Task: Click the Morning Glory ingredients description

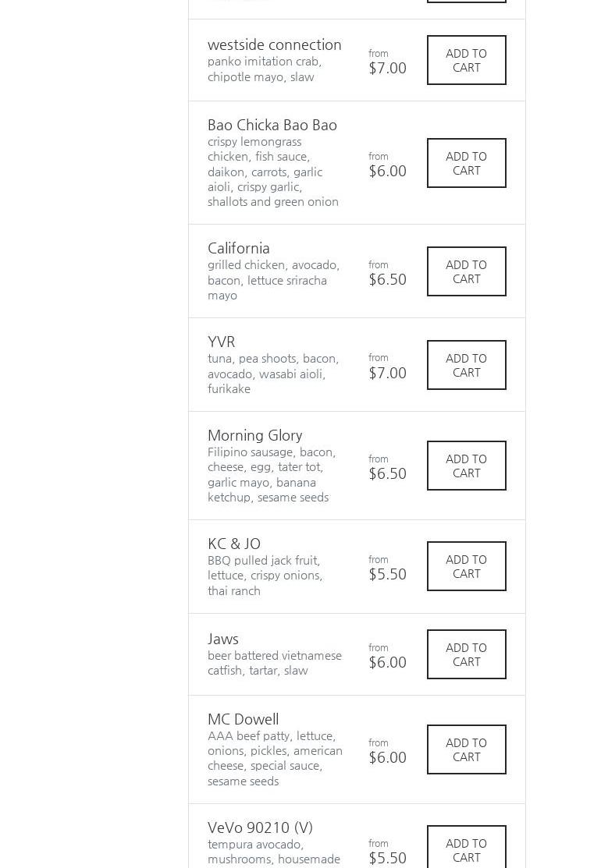Action: point(271,474)
